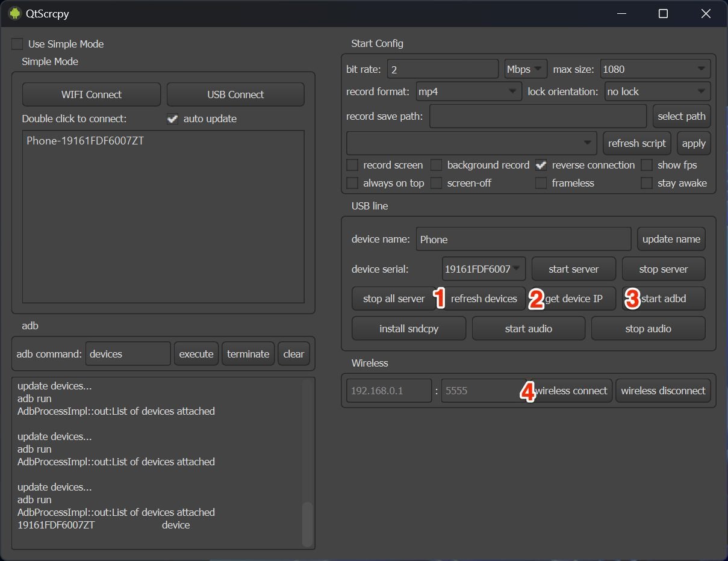The image size is (728, 561).
Task: Focus the device name field
Action: point(523,239)
